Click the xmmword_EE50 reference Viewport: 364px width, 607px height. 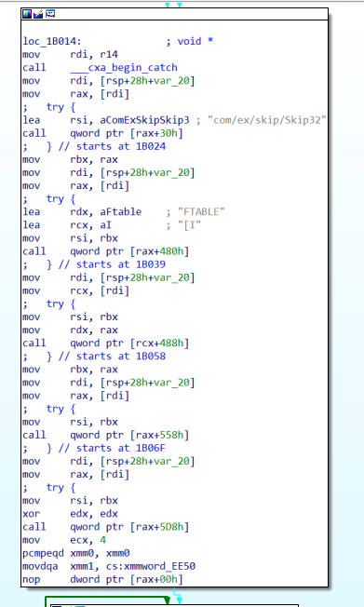[x=159, y=567]
